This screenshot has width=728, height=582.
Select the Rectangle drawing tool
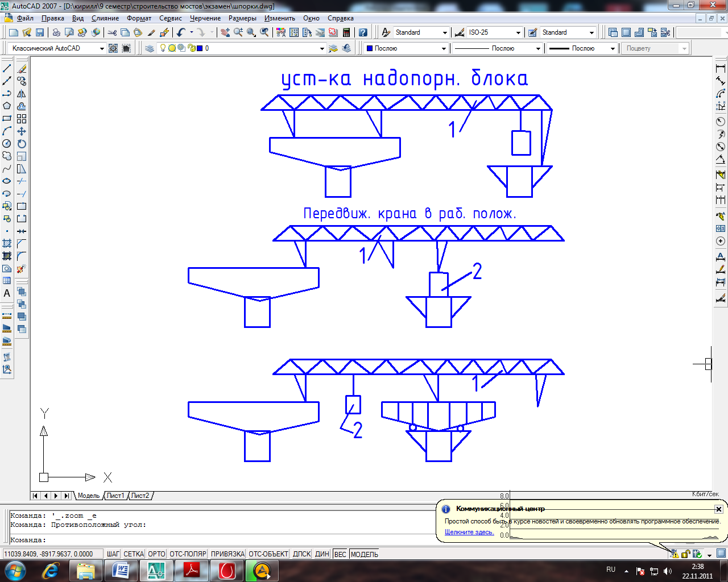(x=7, y=119)
